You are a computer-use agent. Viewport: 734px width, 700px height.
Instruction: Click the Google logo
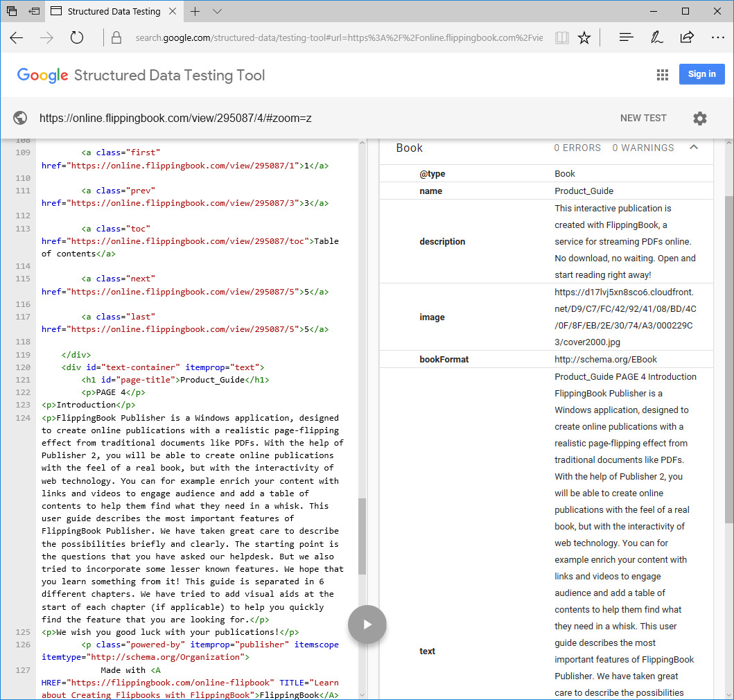pos(42,75)
